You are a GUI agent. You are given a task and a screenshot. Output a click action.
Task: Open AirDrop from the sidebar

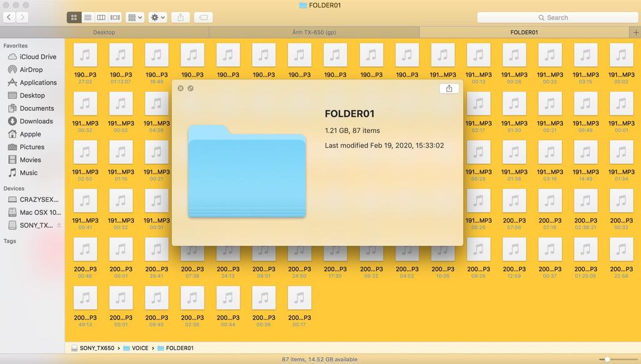click(x=25, y=69)
